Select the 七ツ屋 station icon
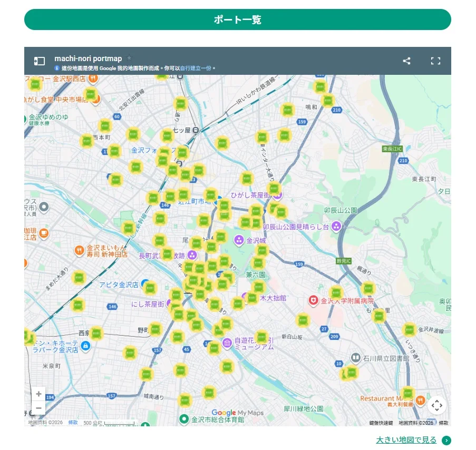 pyautogui.click(x=196, y=130)
